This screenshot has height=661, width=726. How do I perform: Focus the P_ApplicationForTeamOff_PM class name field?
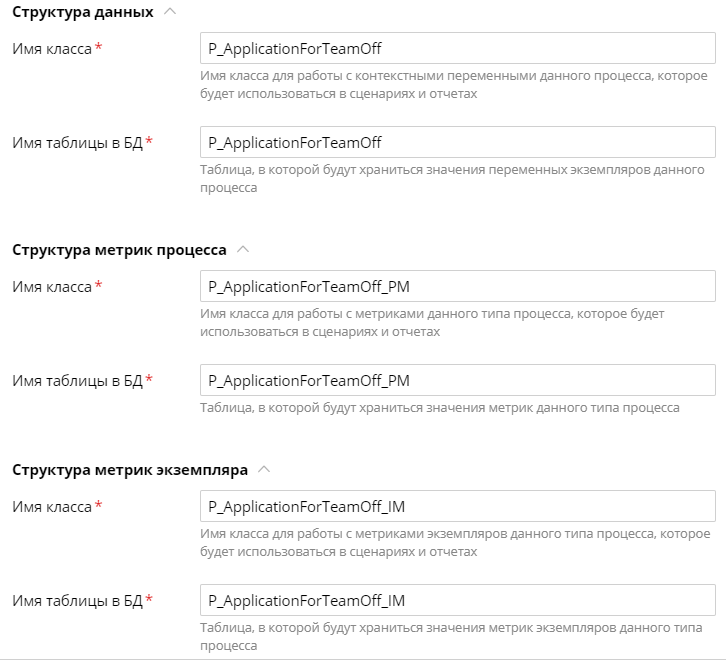point(457,286)
